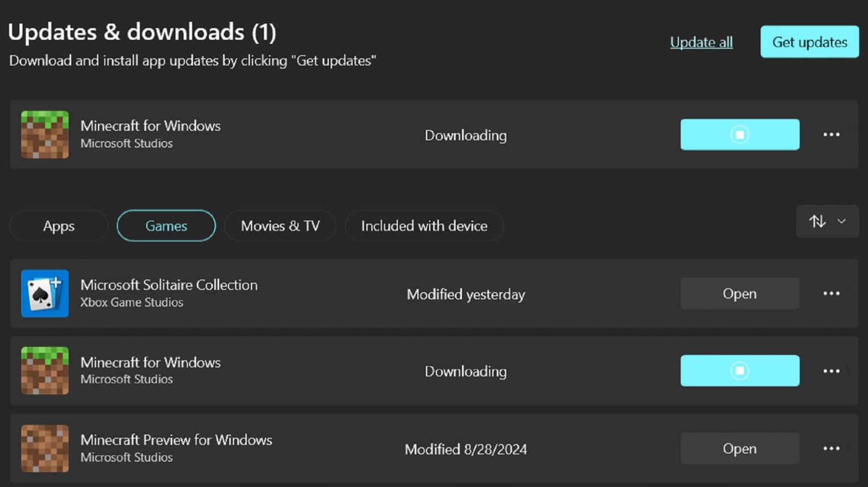Click the Get updates button
This screenshot has height=487, width=868.
pyautogui.click(x=809, y=42)
